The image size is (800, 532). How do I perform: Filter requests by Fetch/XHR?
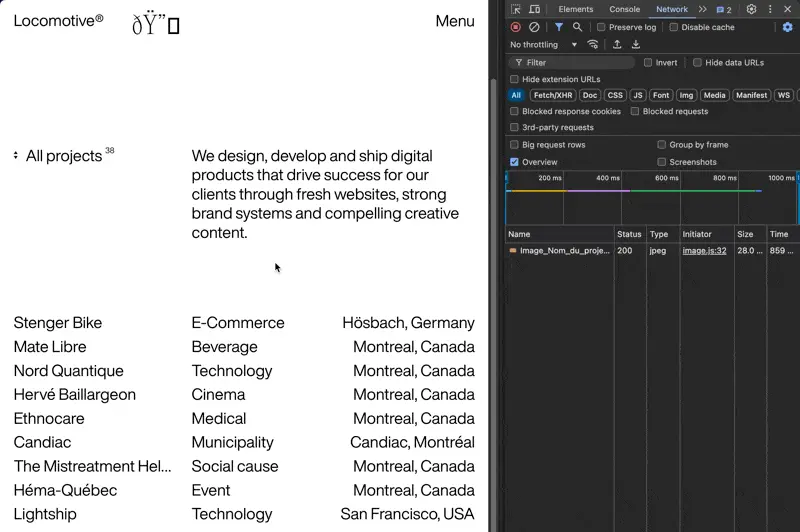pos(553,95)
